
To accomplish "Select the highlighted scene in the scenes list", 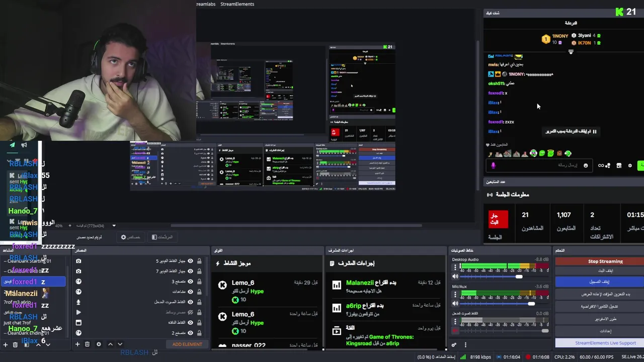I will [33, 282].
